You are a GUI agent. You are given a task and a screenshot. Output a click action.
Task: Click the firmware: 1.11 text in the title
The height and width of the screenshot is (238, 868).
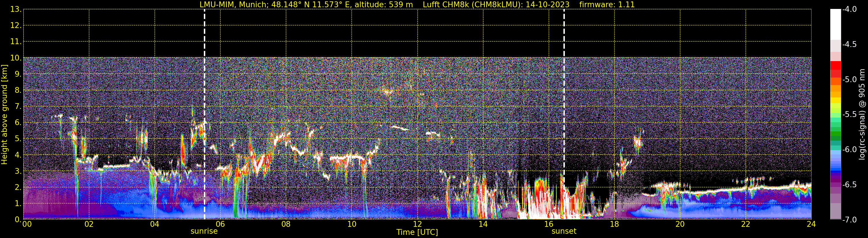(607, 5)
